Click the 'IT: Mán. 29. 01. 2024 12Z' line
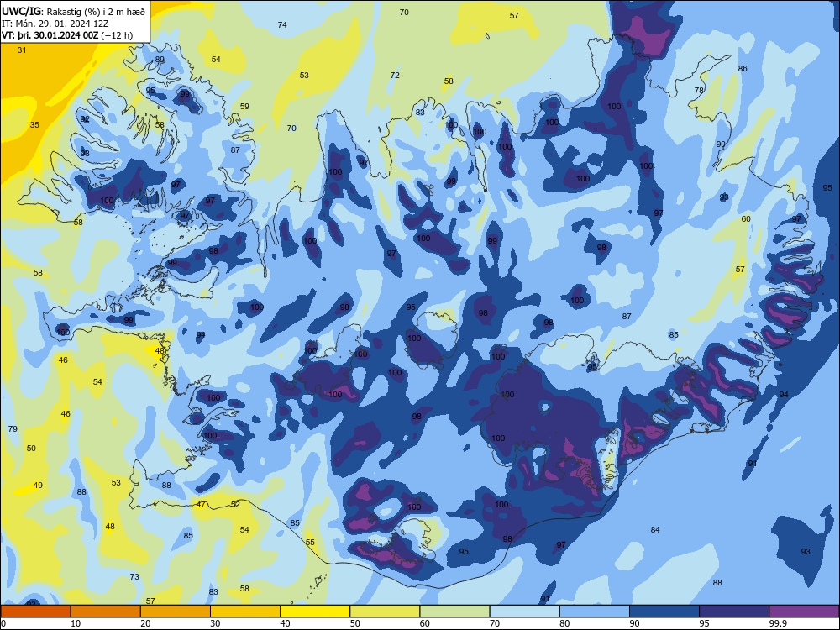This screenshot has height=630, width=840. coord(55,24)
